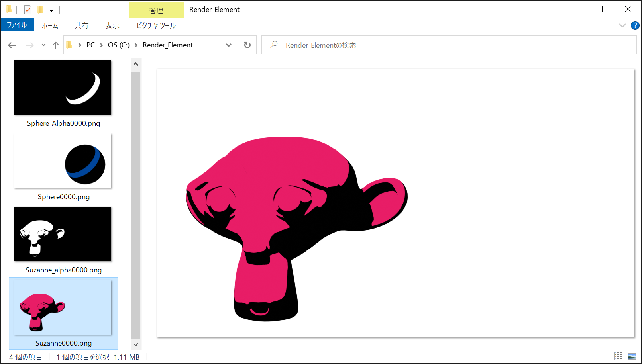Expand the chevron after PC breadcrumb
This screenshot has width=642, height=364.
[x=101, y=45]
